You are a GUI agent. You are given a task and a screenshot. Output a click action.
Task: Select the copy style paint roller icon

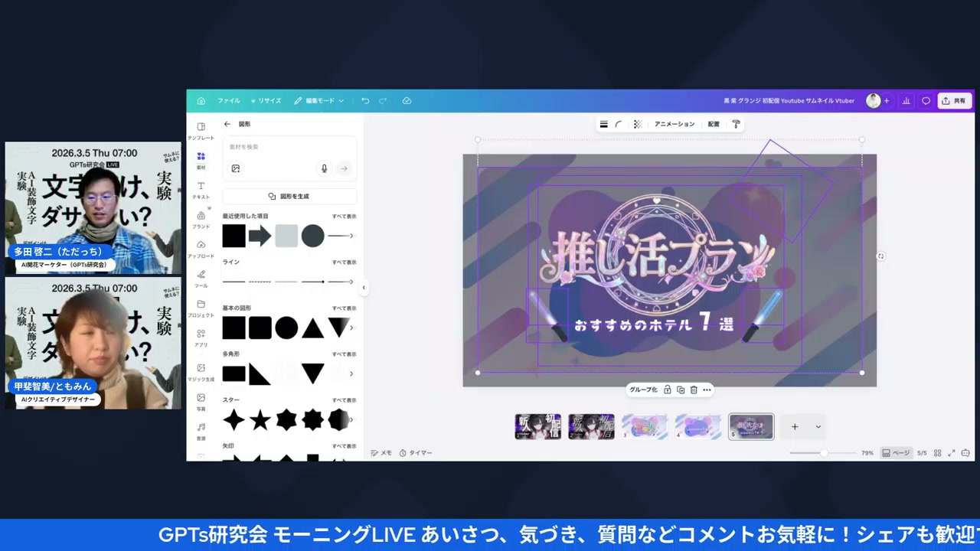click(x=736, y=124)
